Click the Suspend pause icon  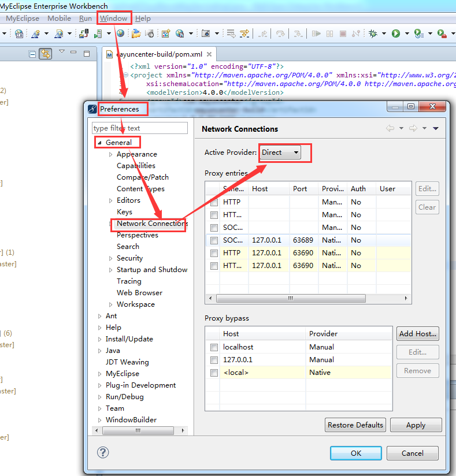[x=329, y=34]
